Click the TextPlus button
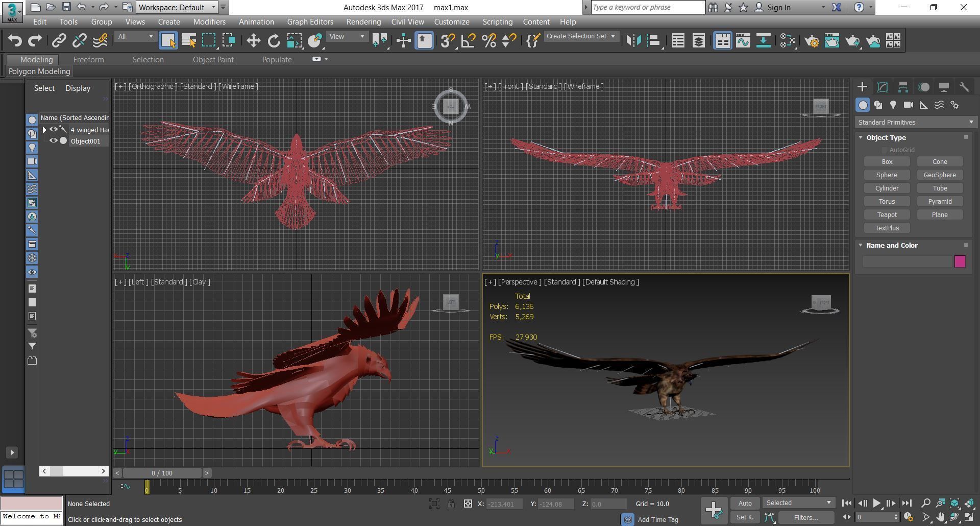The height and width of the screenshot is (526, 980). (x=887, y=228)
